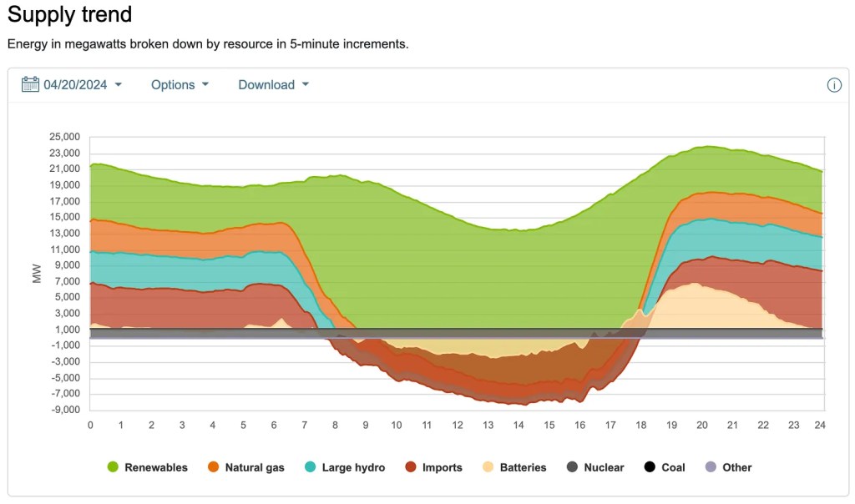The height and width of the screenshot is (504, 855).
Task: Click the dark red Imports legend dot
Action: 411,467
